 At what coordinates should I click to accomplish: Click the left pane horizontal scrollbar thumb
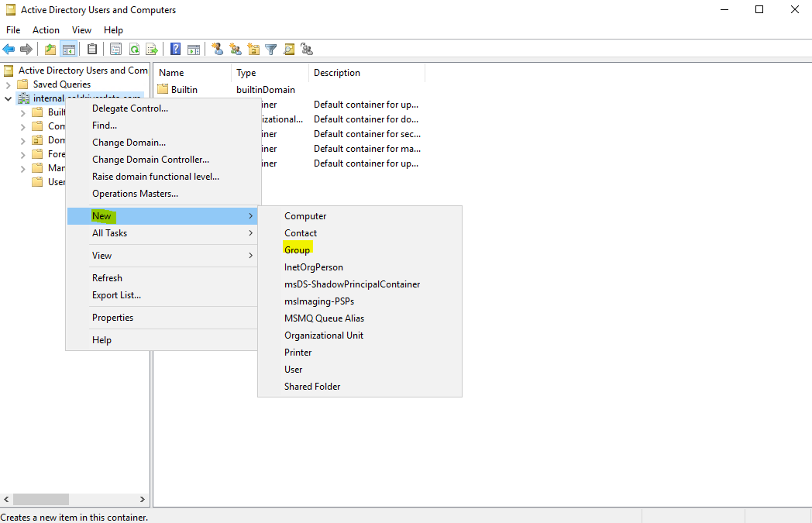click(40, 500)
